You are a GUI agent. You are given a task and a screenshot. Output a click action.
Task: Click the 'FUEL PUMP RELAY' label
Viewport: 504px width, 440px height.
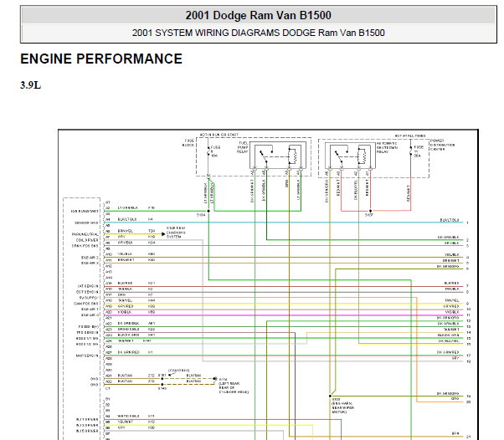click(x=243, y=147)
